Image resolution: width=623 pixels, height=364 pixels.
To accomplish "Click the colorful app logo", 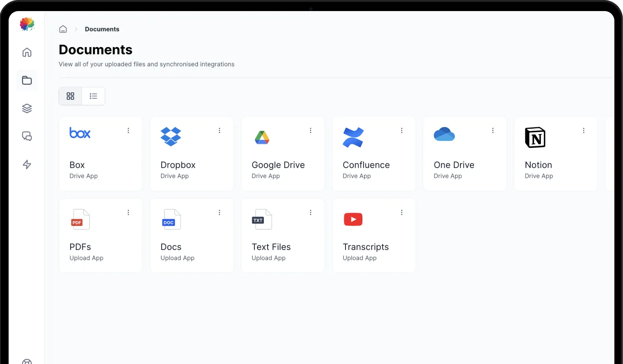I will (x=27, y=24).
